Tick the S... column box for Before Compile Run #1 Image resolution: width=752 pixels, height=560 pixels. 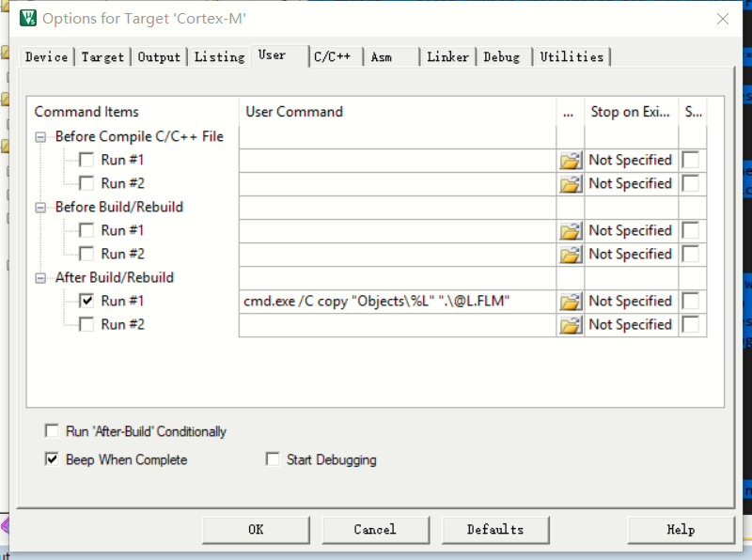pos(691,160)
